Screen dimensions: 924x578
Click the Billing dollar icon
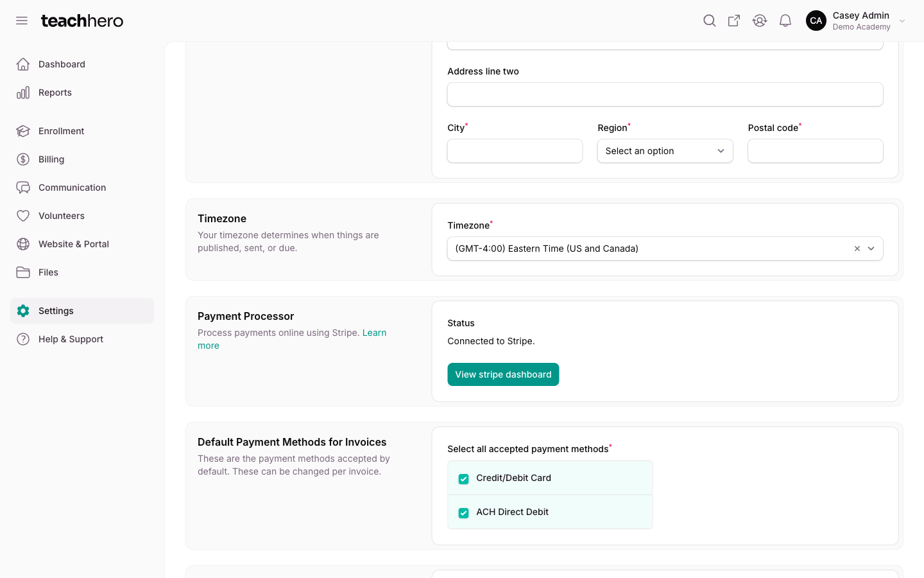pyautogui.click(x=23, y=159)
